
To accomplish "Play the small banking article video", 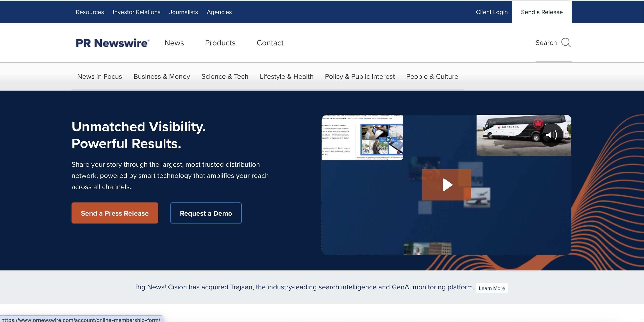I will (x=388, y=140).
